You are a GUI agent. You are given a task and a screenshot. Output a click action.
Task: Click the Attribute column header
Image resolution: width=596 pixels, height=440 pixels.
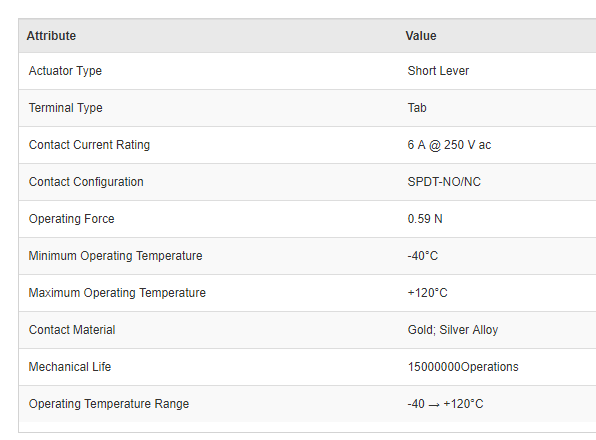51,36
